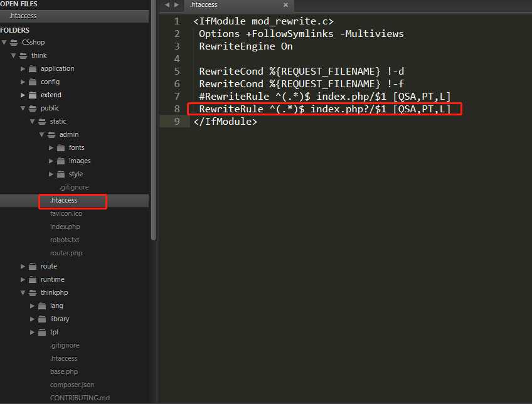This screenshot has height=404, width=532.
Task: Place cursor in 'RewriteEngine On' line
Action: (246, 46)
